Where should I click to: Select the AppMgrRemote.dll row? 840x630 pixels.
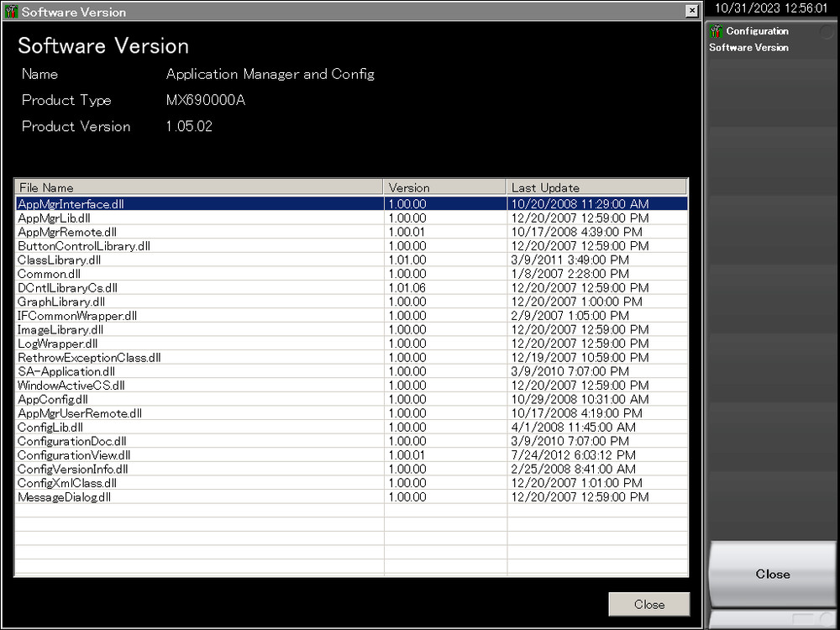click(351, 232)
